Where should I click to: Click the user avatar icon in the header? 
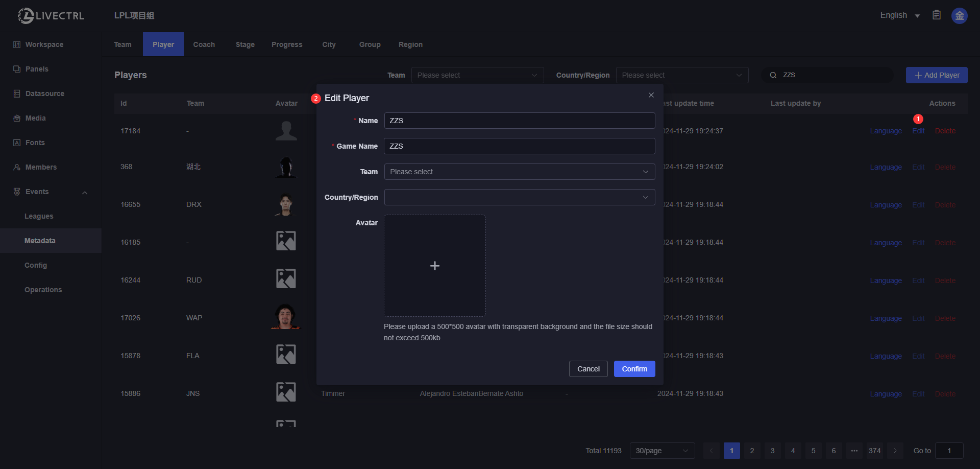pyautogui.click(x=959, y=16)
